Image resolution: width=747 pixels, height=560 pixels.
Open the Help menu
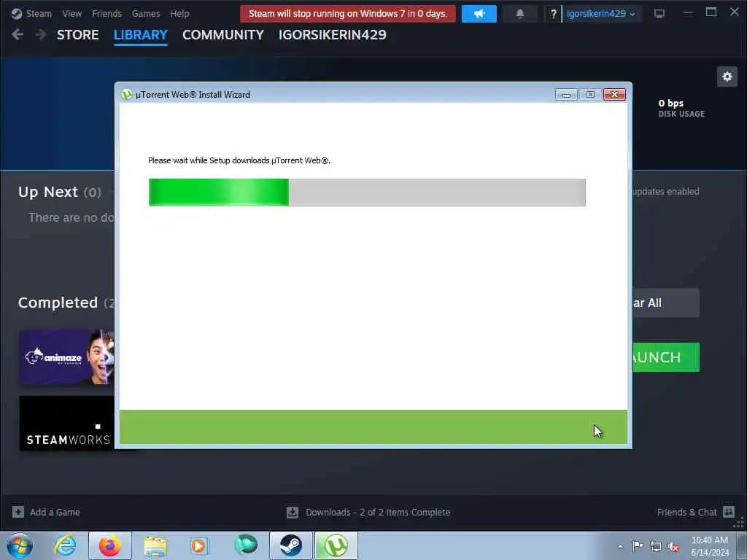pos(179,14)
